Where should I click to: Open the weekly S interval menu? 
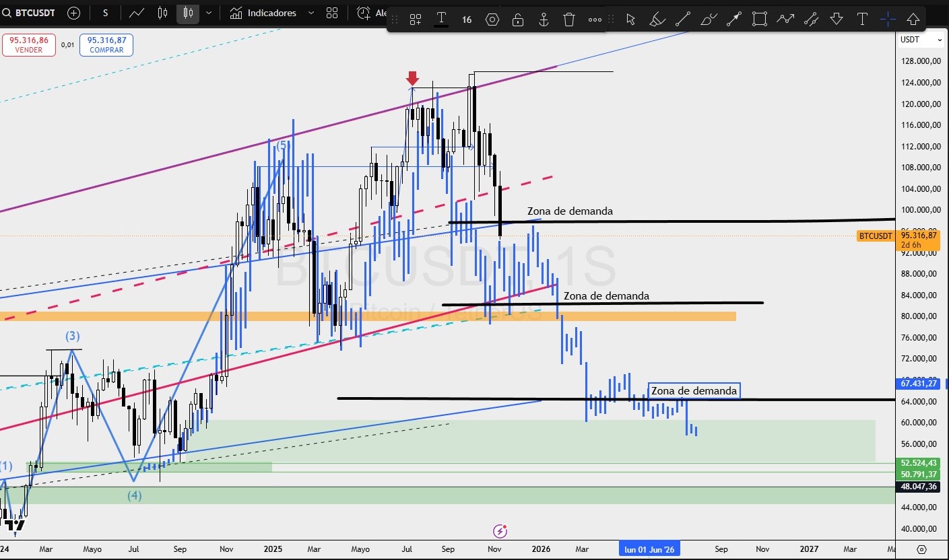pos(105,13)
